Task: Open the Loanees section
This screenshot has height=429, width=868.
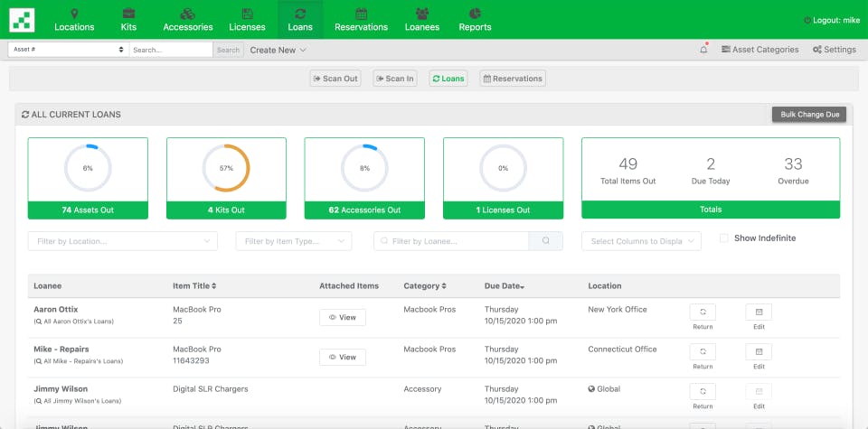Action: click(x=422, y=20)
